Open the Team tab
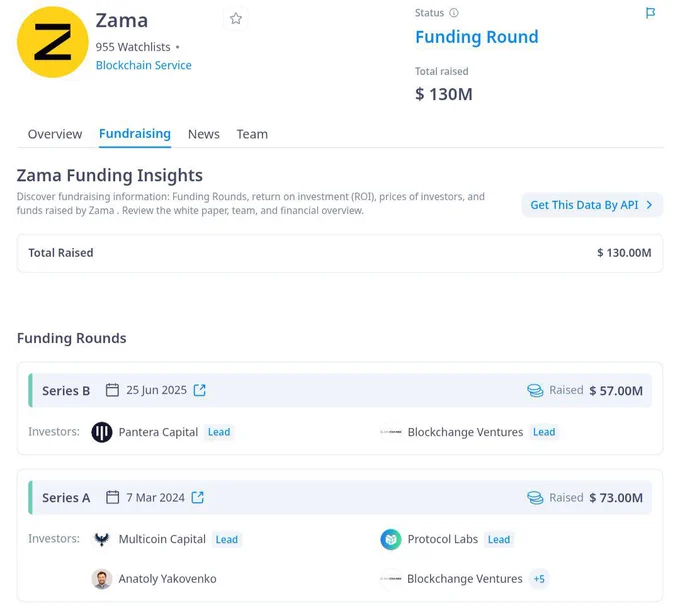The height and width of the screenshot is (606, 680). [252, 134]
